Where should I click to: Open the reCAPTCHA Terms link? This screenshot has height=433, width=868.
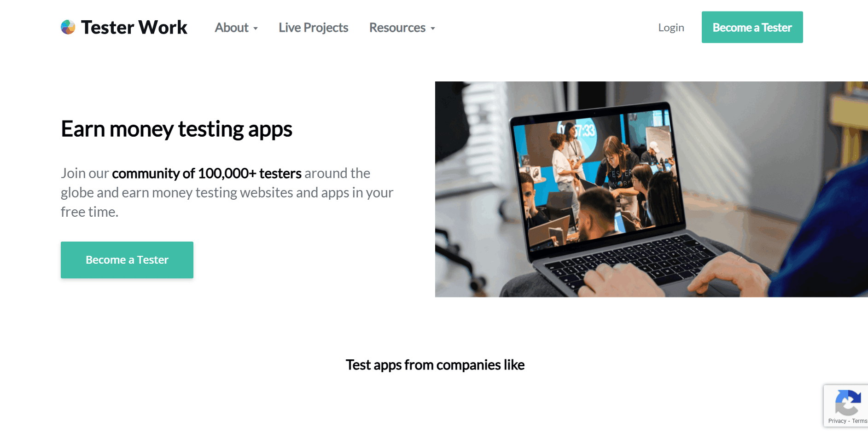pyautogui.click(x=860, y=421)
